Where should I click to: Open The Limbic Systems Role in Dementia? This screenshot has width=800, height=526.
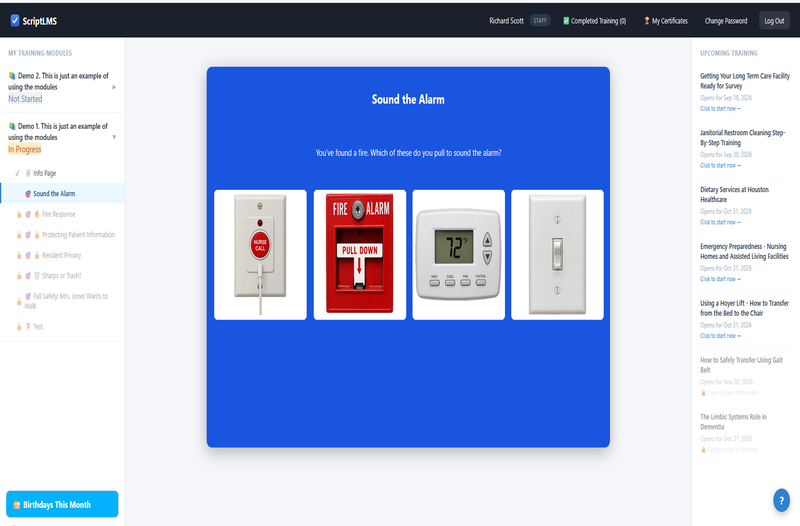coord(733,421)
